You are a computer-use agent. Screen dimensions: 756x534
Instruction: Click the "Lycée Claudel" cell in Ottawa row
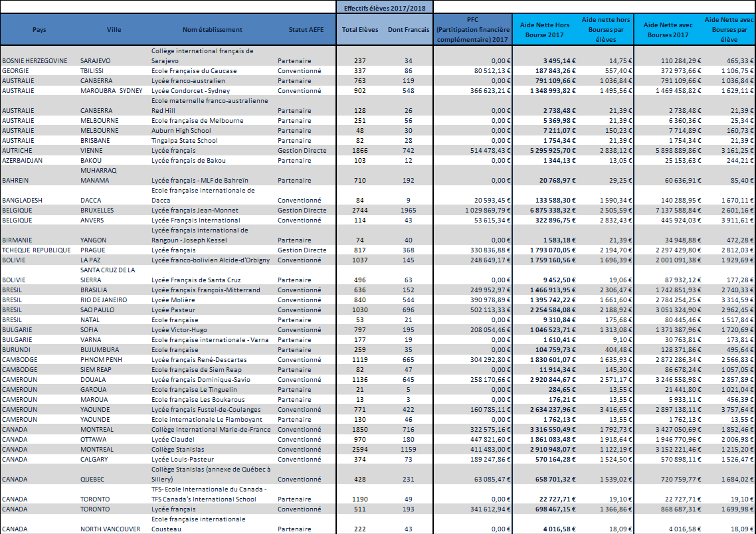coord(174,440)
